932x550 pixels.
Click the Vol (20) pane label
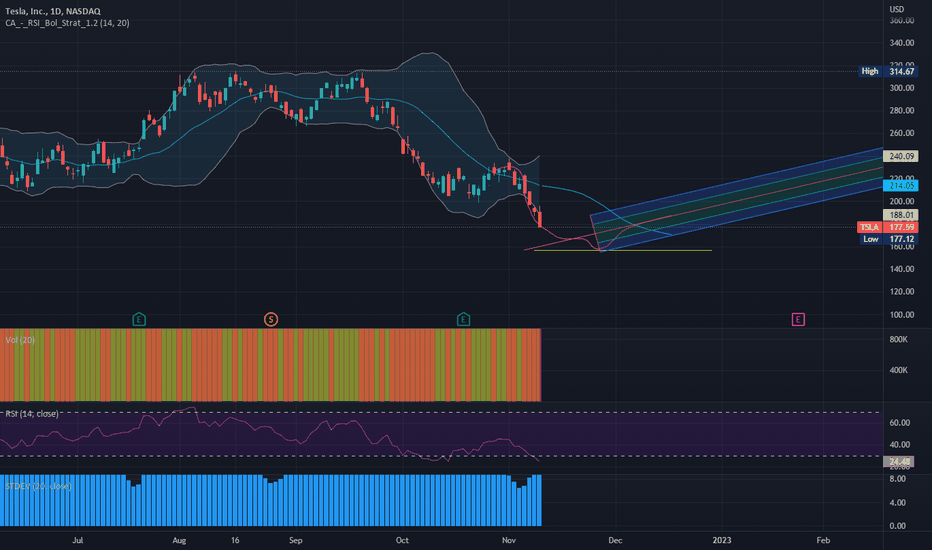point(20,340)
